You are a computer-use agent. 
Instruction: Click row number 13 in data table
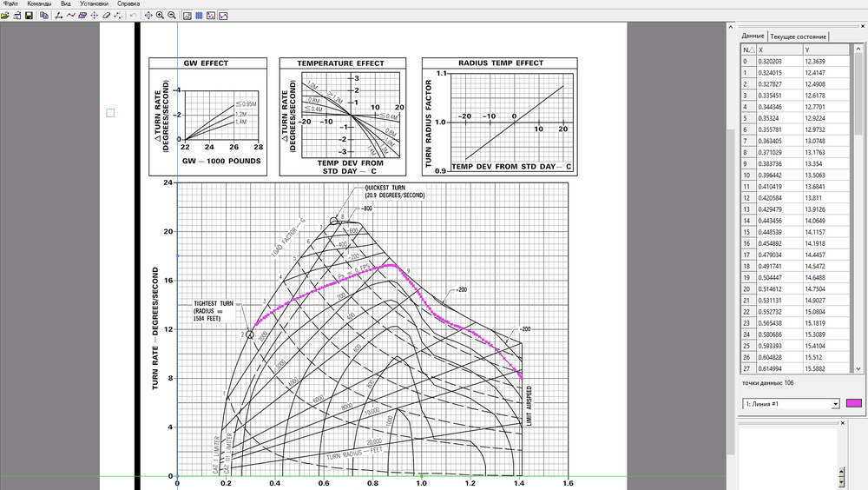coord(748,209)
